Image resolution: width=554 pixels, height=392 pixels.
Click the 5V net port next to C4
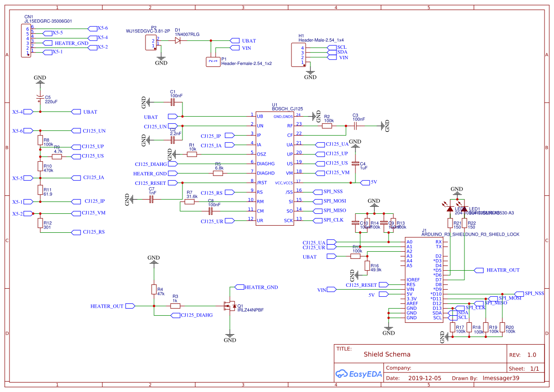click(x=365, y=182)
